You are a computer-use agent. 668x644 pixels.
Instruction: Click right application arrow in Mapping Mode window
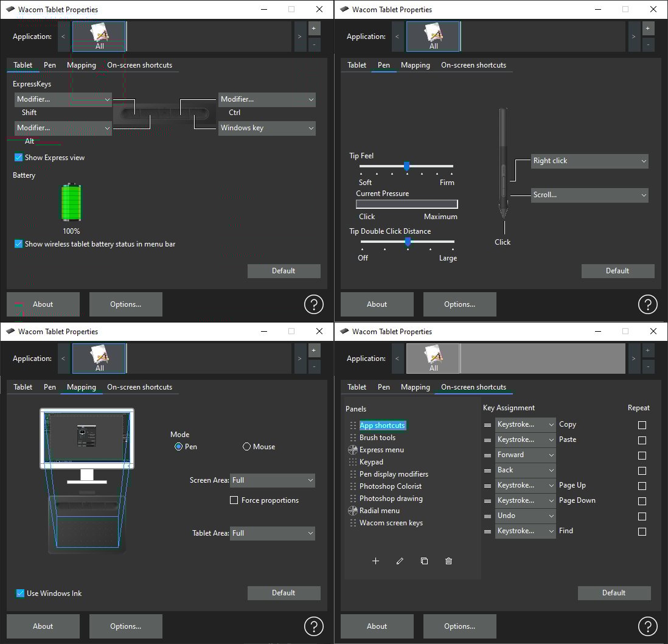299,359
